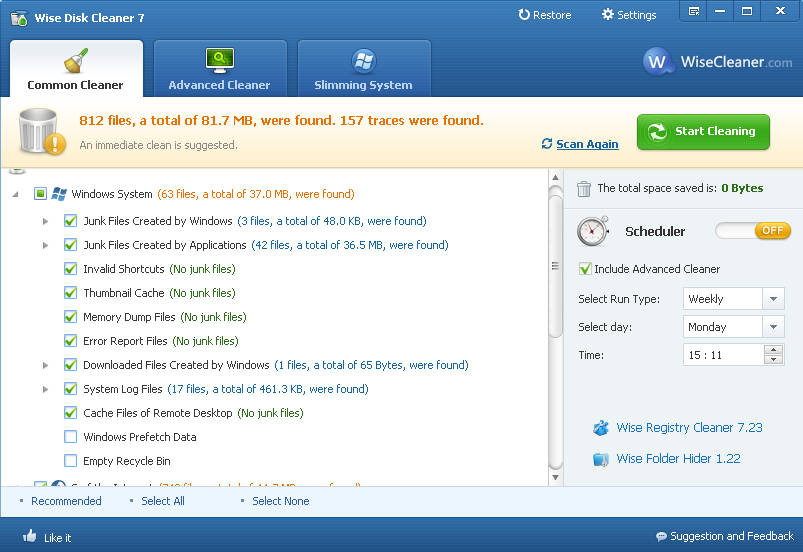Uncheck Downloaded Files Created by Windows
Screen dimensions: 803x552
point(71,365)
